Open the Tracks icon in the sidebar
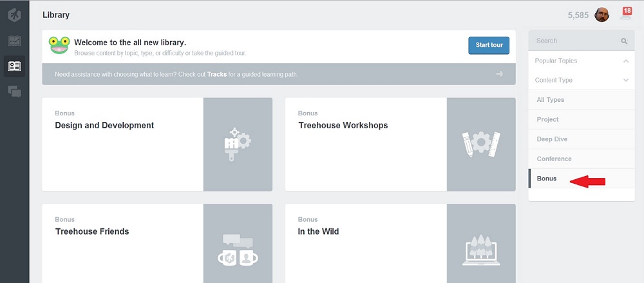This screenshot has height=283, width=644. pyautogui.click(x=14, y=41)
